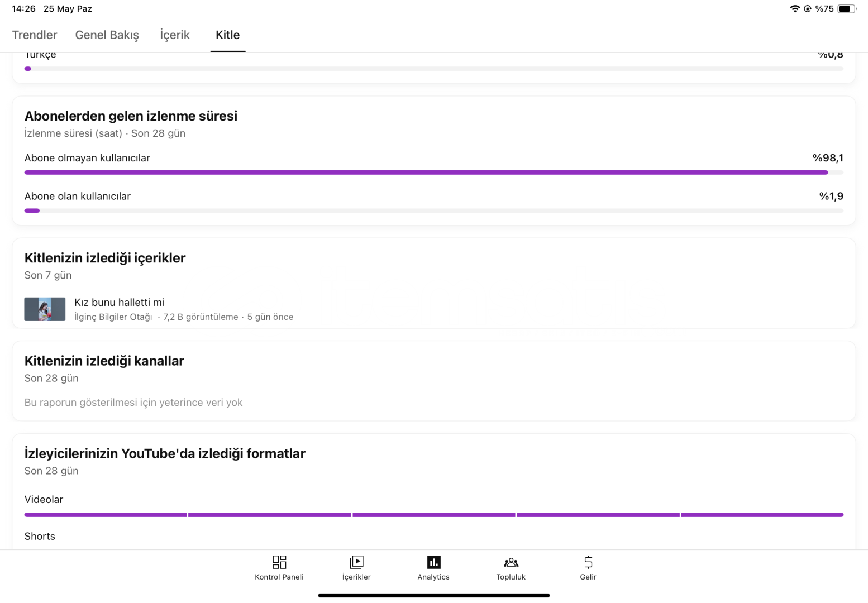868x603 pixels.
Task: Tap the İlginç Bilgiler Otağı channel name
Action: 113,317
